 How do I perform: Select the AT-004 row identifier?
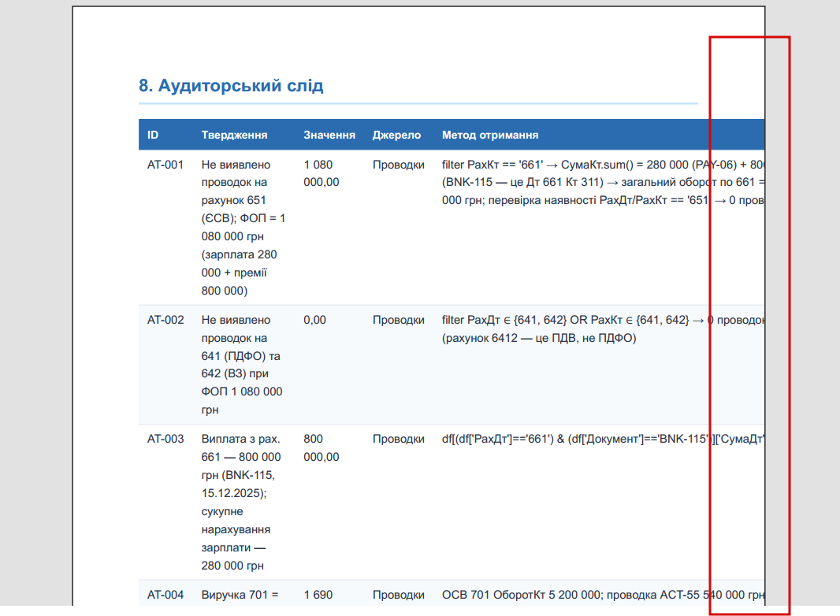[165, 595]
